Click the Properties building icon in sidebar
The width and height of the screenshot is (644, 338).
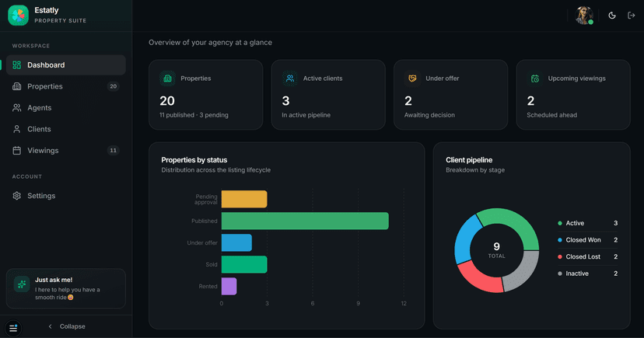(17, 86)
